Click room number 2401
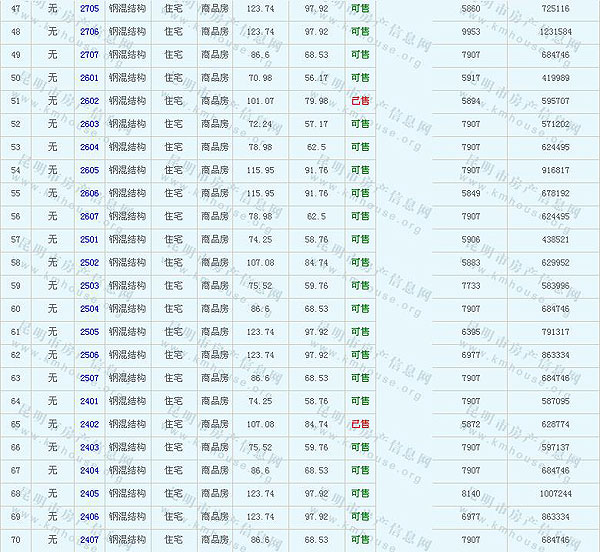This screenshot has width=600, height=552. [x=89, y=401]
